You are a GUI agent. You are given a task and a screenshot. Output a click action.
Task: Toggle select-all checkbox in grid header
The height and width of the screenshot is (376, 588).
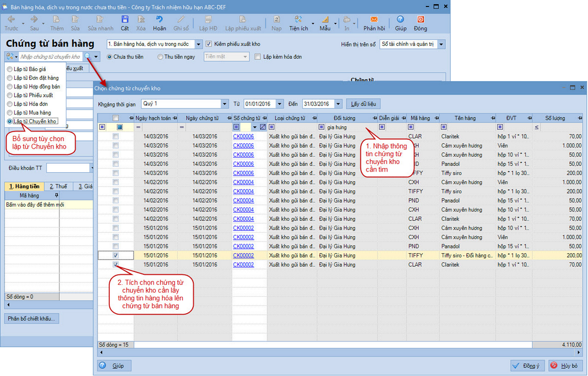tap(116, 118)
